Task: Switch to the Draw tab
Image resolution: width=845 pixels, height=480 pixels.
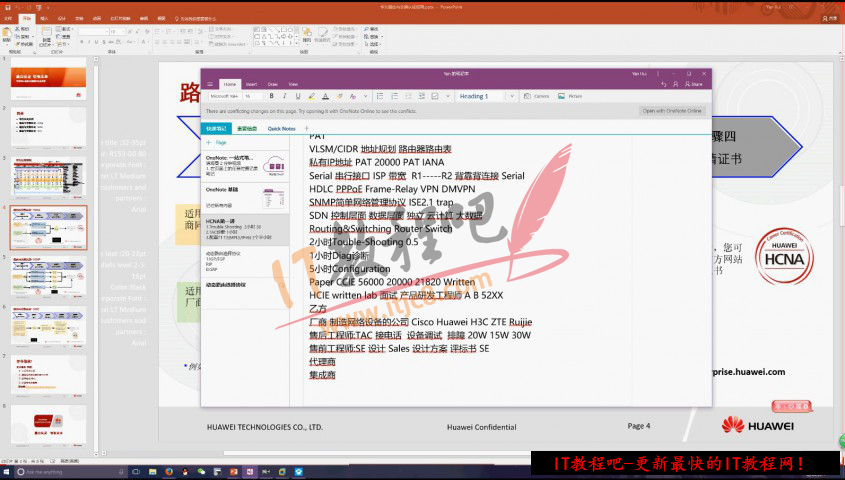Action: 273,84
